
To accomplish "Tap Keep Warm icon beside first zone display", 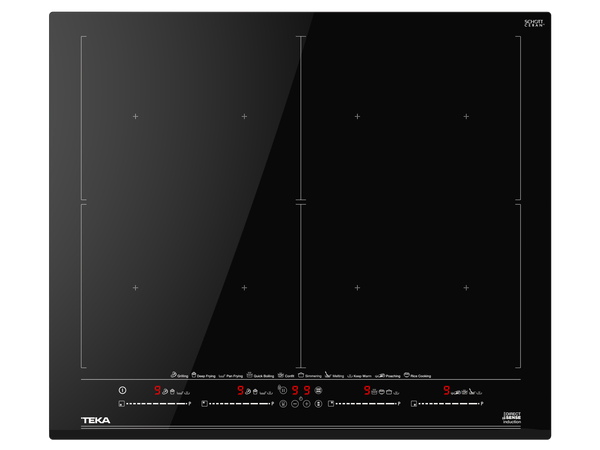I will [187, 393].
